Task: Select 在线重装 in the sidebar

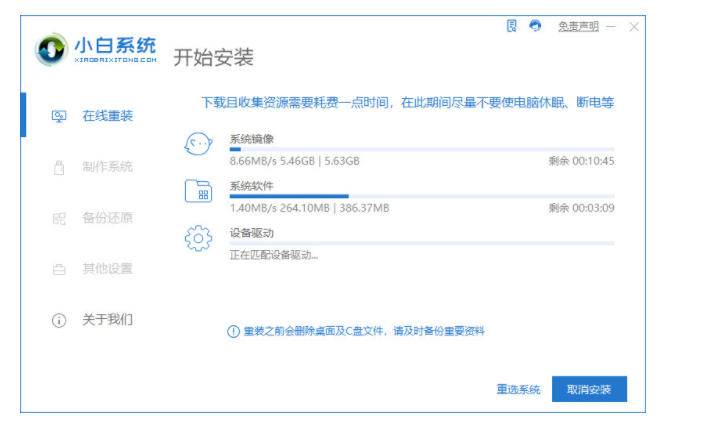Action: (107, 116)
